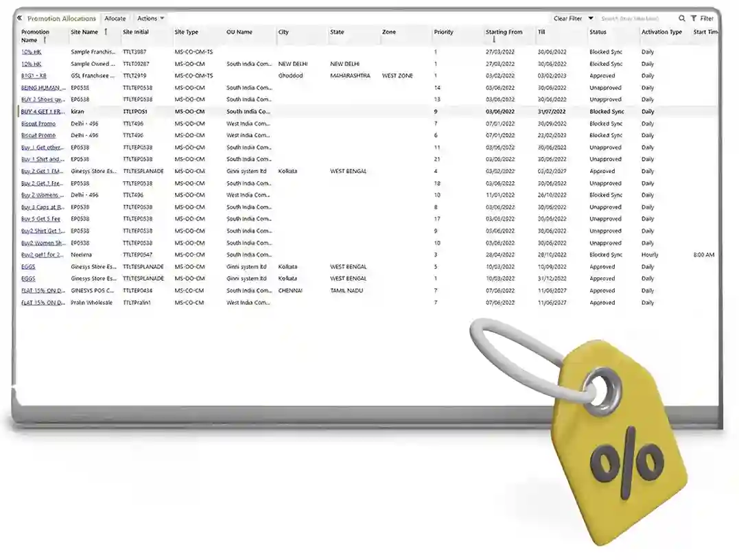739x560 pixels.
Task: Click the Priority column header
Action: point(443,32)
